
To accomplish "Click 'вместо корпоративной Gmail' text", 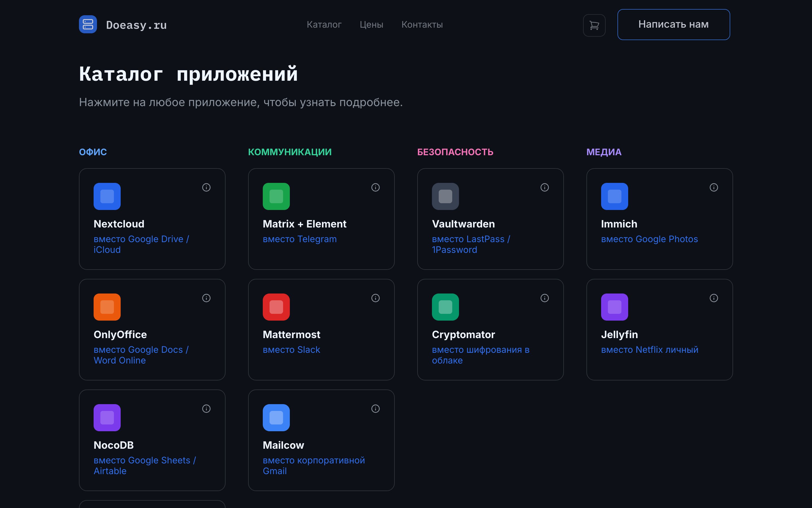I will (314, 466).
